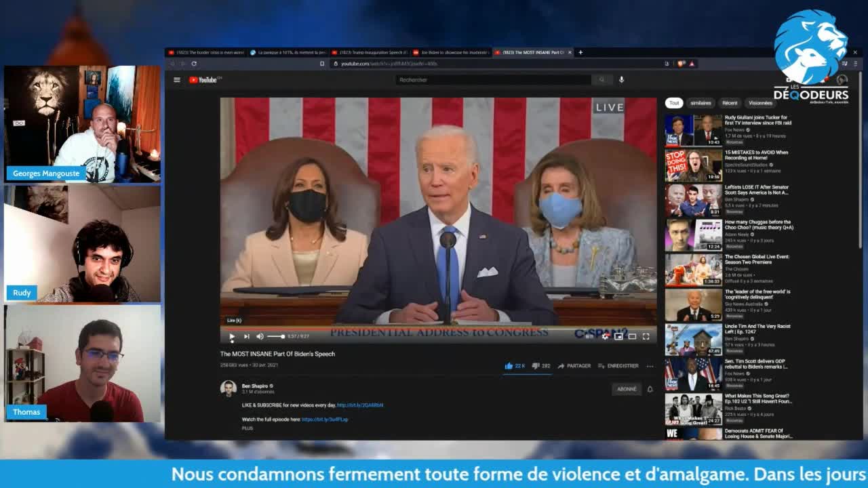Click the browser address bar URL
The height and width of the screenshot is (488, 868).
389,64
